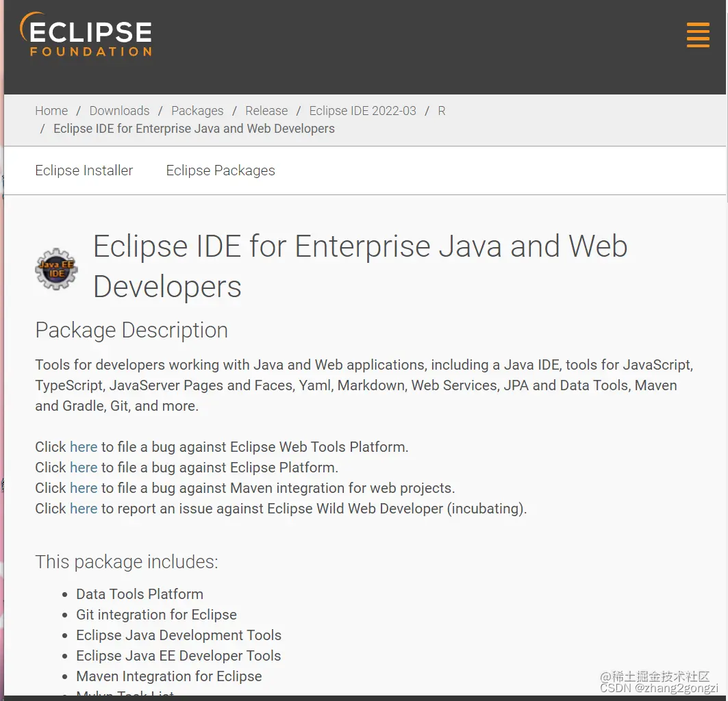Switch to Eclipse Packages tab
The height and width of the screenshot is (701, 728).
221,170
